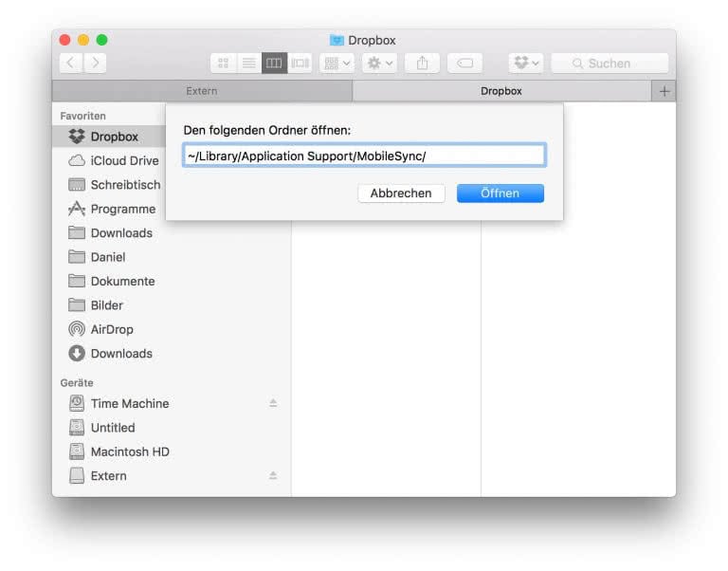Eject the Time Machine volume

[x=273, y=403]
